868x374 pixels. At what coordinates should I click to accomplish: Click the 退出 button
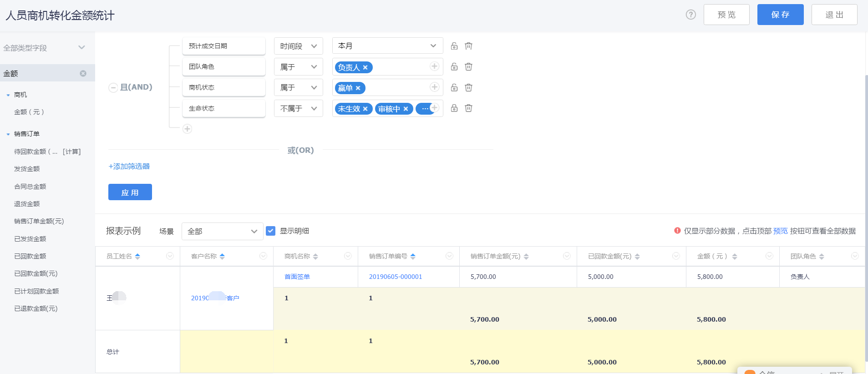(834, 15)
